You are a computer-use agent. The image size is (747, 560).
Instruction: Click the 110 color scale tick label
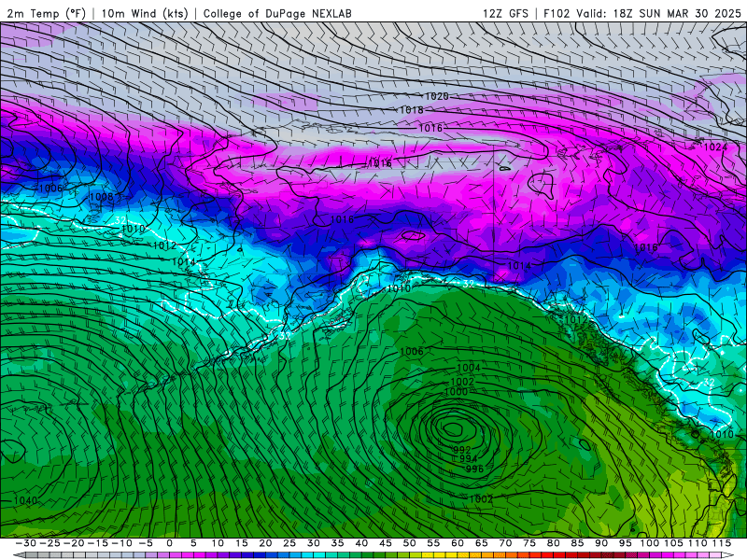[x=698, y=543]
